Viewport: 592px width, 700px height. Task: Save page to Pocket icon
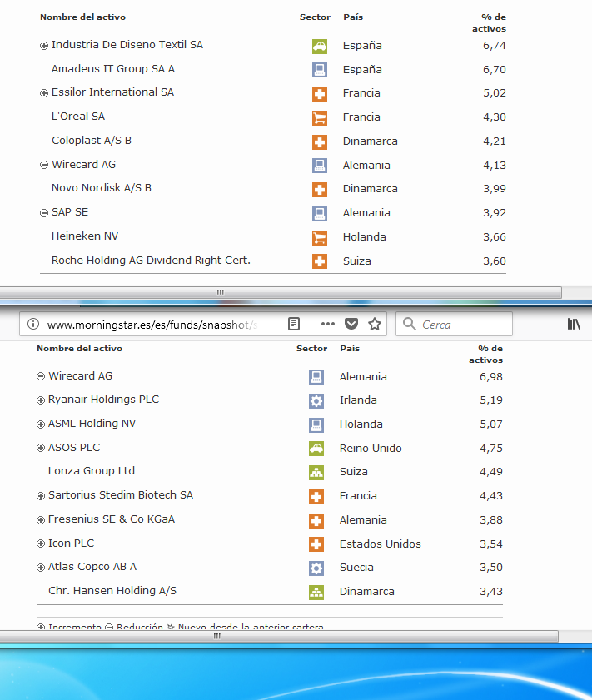(351, 324)
